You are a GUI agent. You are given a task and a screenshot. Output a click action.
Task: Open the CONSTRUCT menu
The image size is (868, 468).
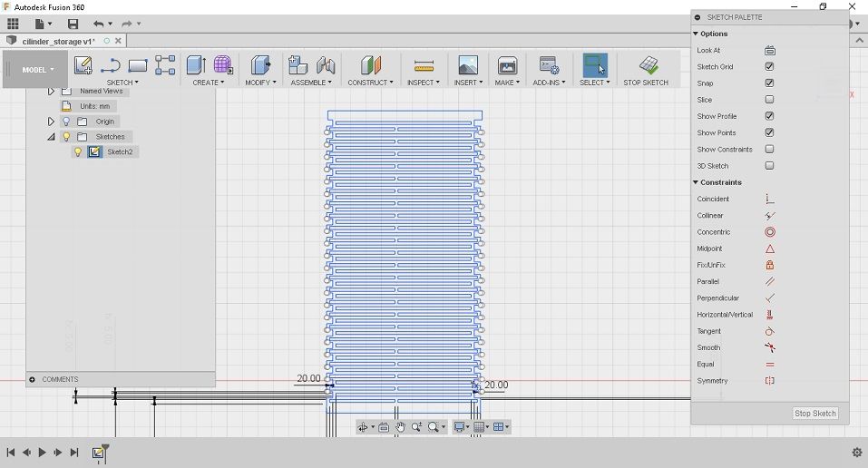[370, 83]
